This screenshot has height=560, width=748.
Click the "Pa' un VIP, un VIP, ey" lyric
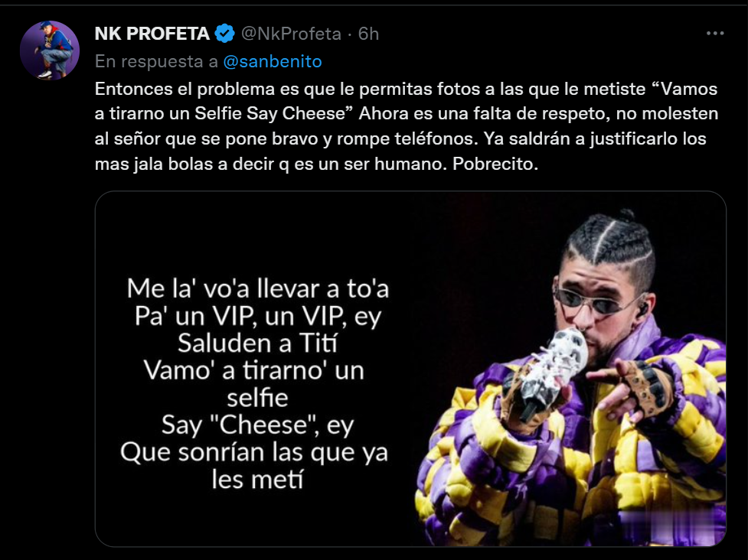tap(257, 316)
